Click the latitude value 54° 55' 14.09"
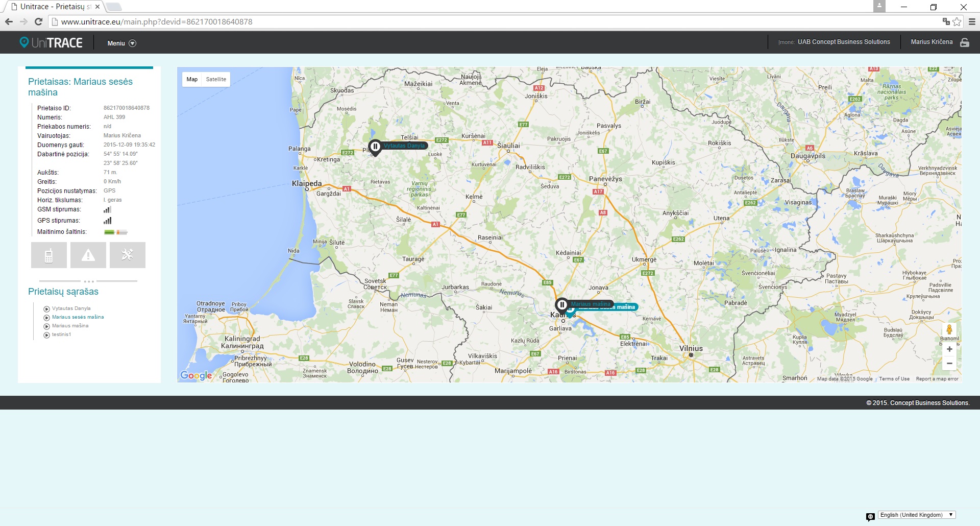This screenshot has width=980, height=526. (x=120, y=154)
